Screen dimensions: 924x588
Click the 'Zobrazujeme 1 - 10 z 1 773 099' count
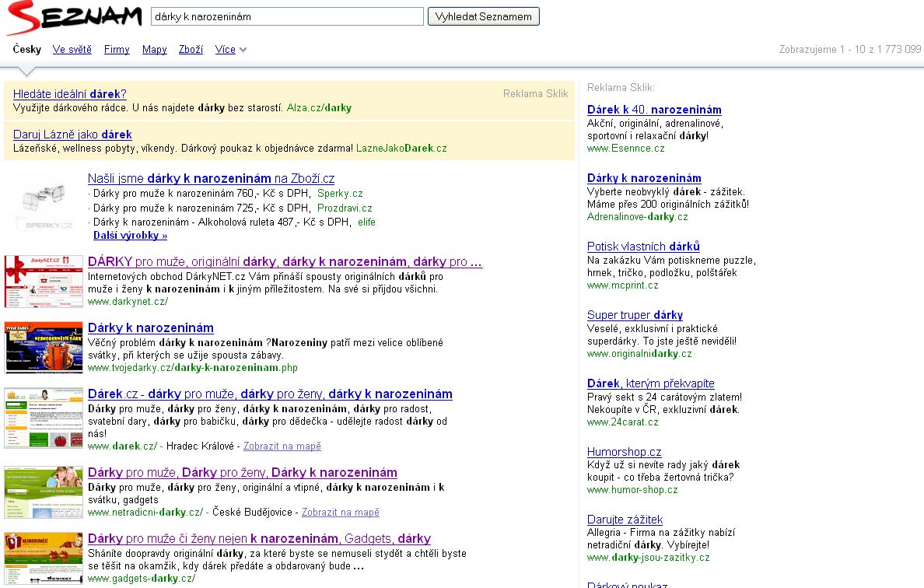coord(850,50)
